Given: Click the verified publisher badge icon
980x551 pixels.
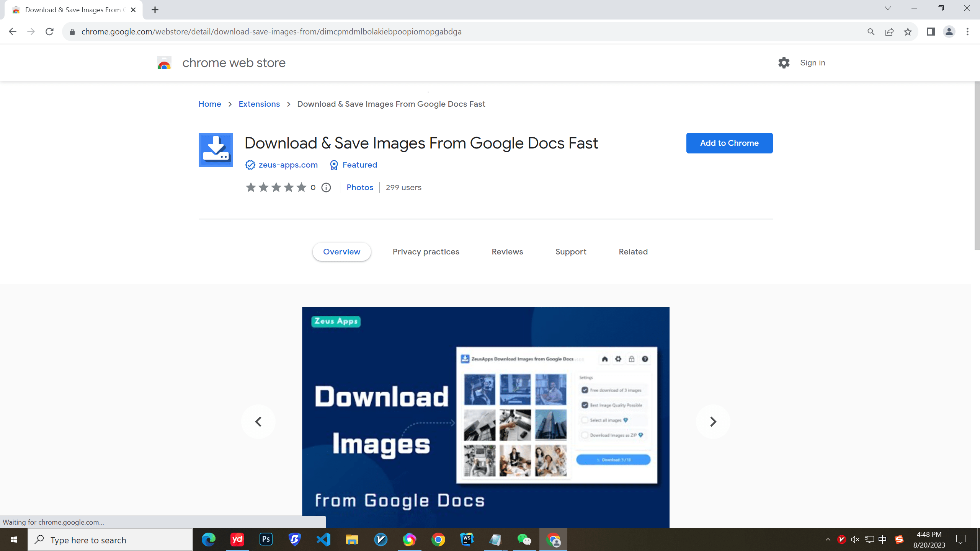Looking at the screenshot, I should (250, 165).
